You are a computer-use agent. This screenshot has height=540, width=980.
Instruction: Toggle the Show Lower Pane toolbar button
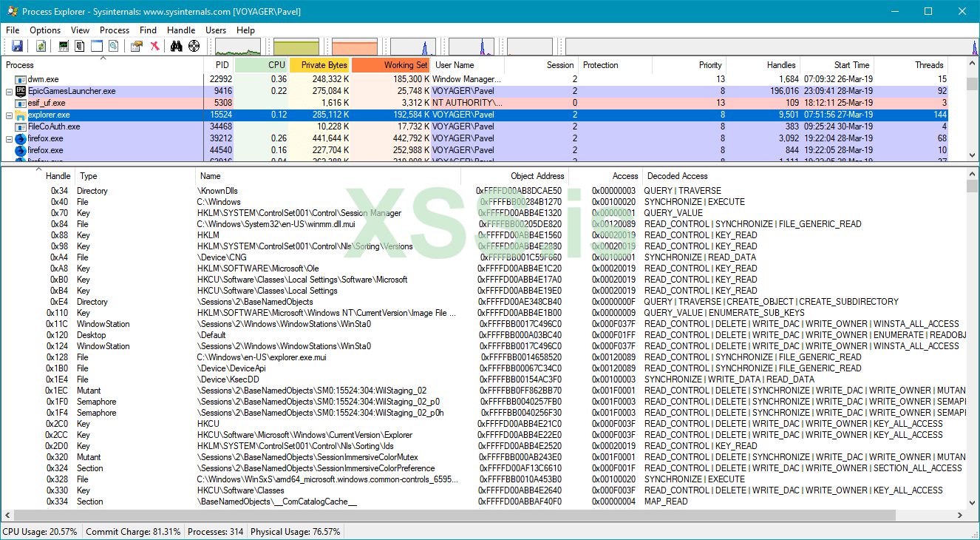(x=97, y=47)
